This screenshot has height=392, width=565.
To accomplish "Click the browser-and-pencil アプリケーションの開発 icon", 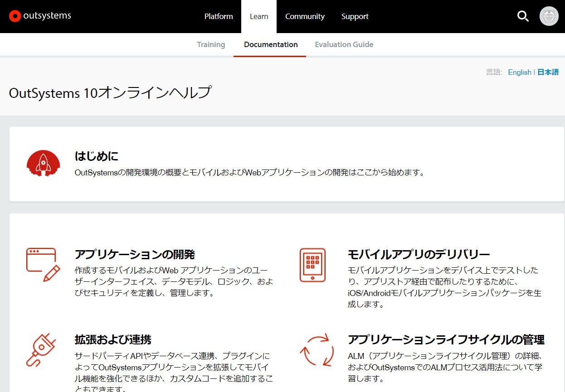I will [x=43, y=265].
